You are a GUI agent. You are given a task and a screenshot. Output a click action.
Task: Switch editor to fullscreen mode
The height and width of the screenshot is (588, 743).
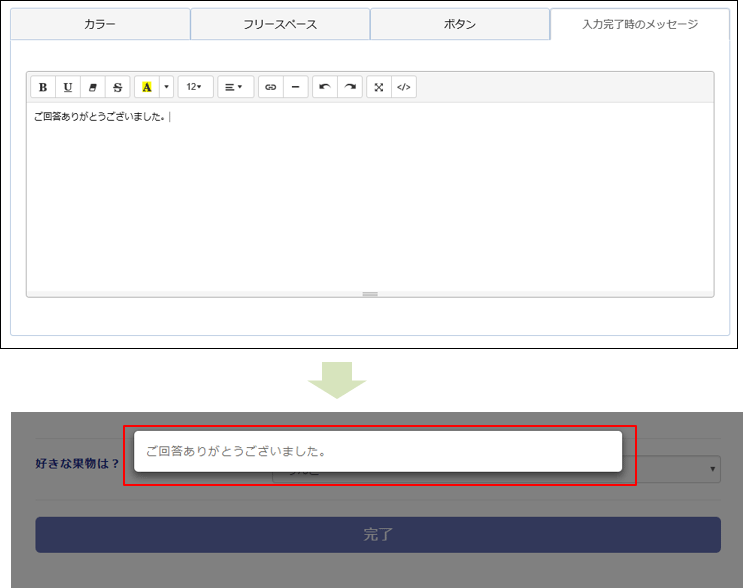point(379,87)
